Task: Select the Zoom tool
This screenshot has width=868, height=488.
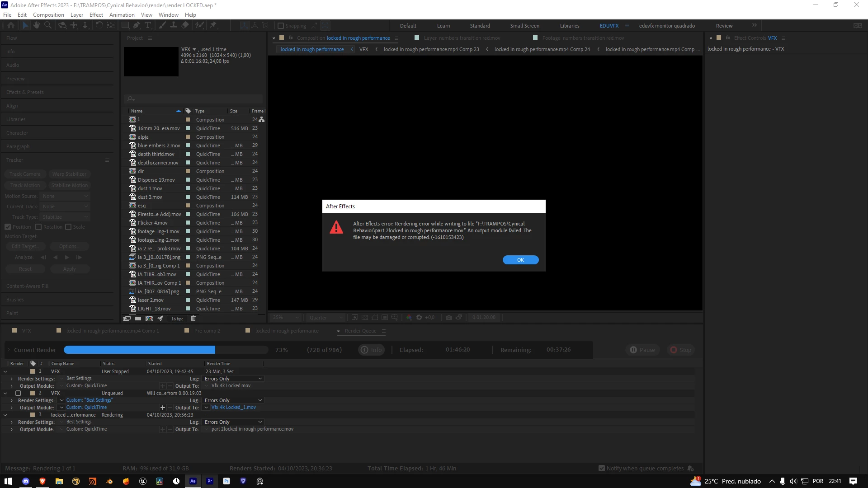Action: point(47,25)
